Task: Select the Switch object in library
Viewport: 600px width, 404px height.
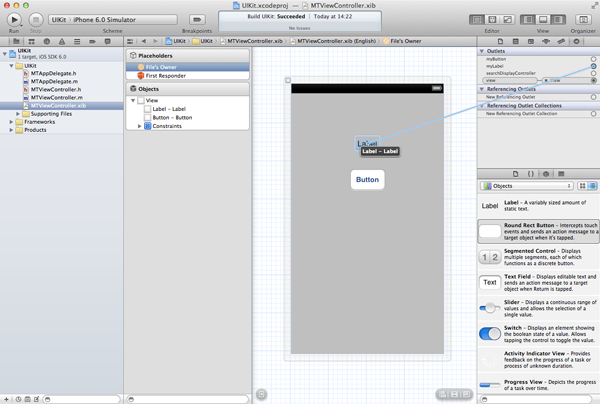Action: pyautogui.click(x=538, y=334)
